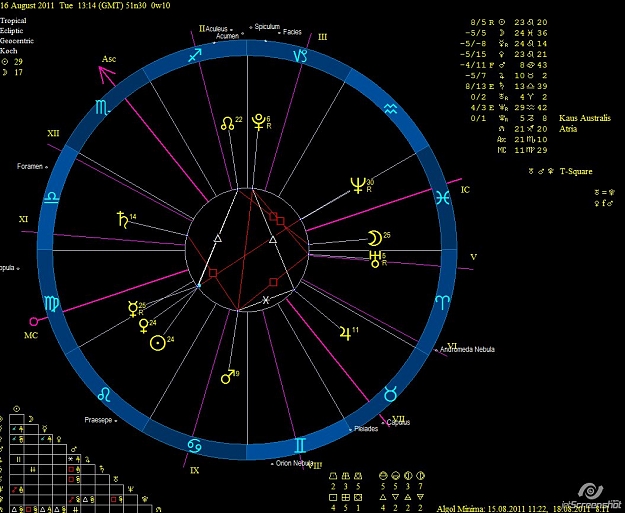
Task: Click the Sun header in the aspect grid
Action: [16, 409]
